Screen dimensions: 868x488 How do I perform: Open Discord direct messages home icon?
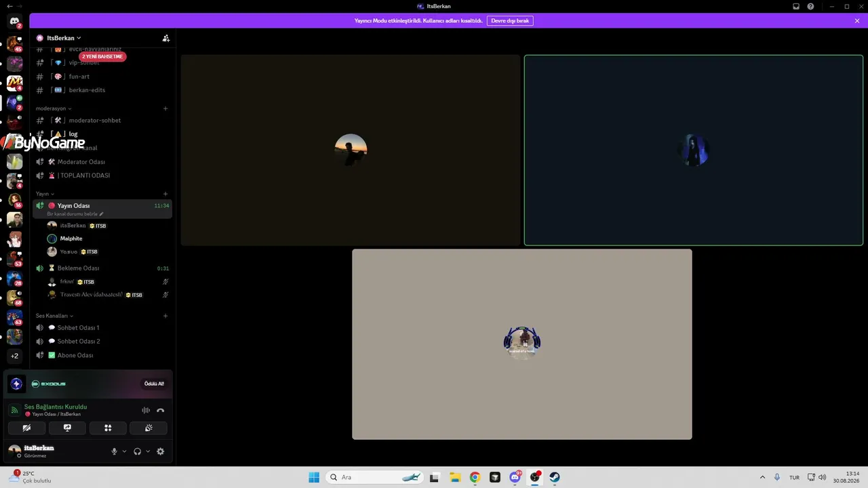pos(14,22)
